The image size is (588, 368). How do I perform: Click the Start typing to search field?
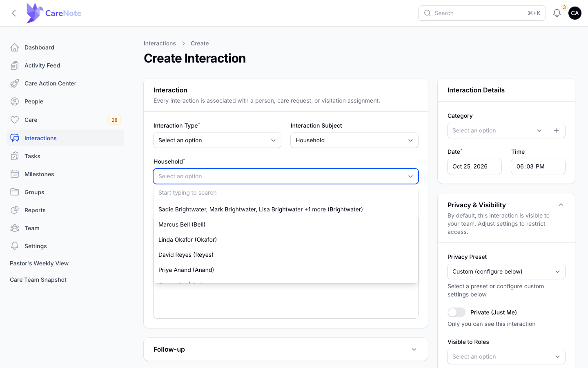pyautogui.click(x=286, y=193)
